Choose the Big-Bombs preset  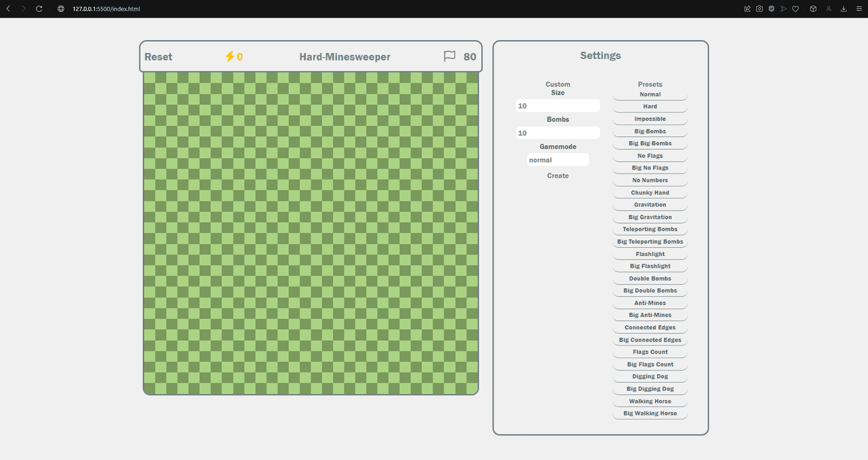[x=650, y=131]
